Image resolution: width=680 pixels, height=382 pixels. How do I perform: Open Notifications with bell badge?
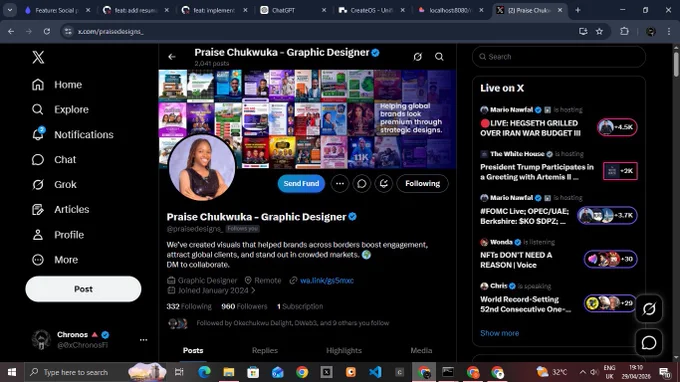[72, 134]
